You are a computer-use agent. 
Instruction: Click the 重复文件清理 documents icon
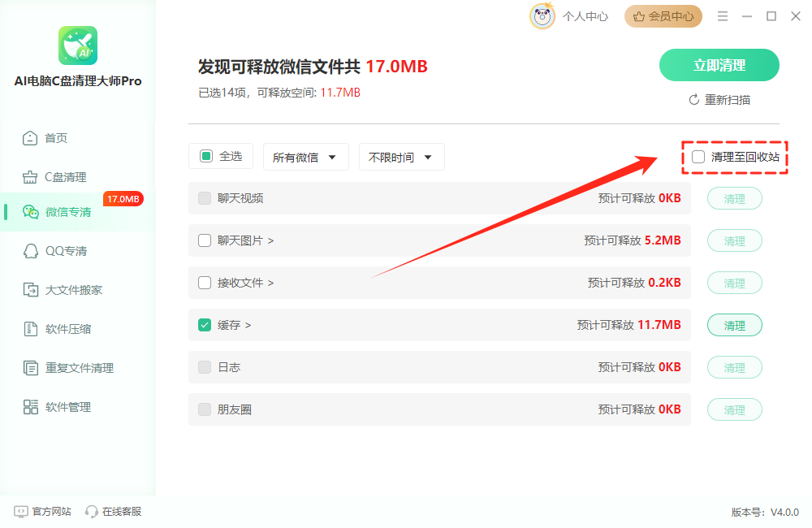tap(31, 368)
